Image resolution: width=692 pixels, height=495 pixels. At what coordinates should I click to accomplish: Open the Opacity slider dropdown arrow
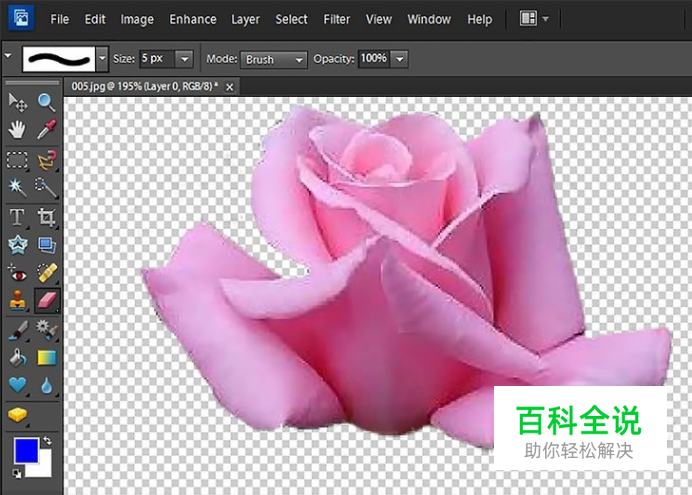400,59
